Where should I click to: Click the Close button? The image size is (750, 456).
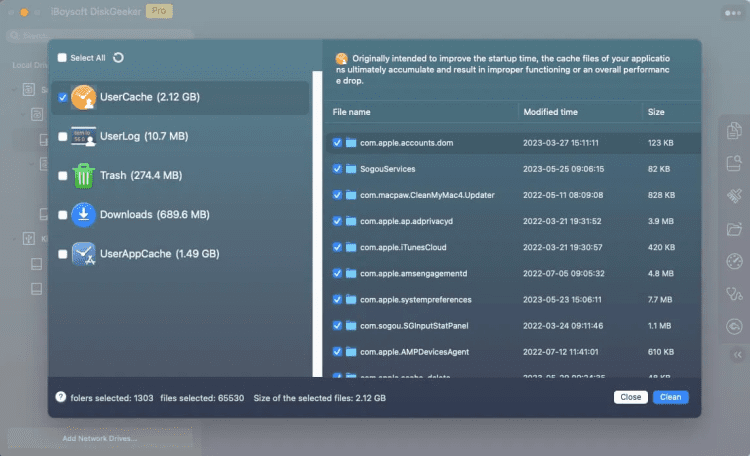pyautogui.click(x=630, y=397)
